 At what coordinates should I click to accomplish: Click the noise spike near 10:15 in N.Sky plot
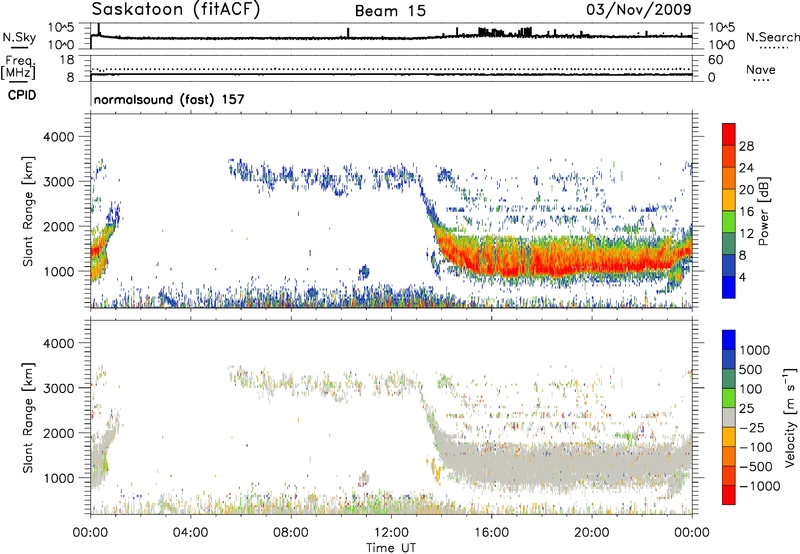tap(348, 33)
